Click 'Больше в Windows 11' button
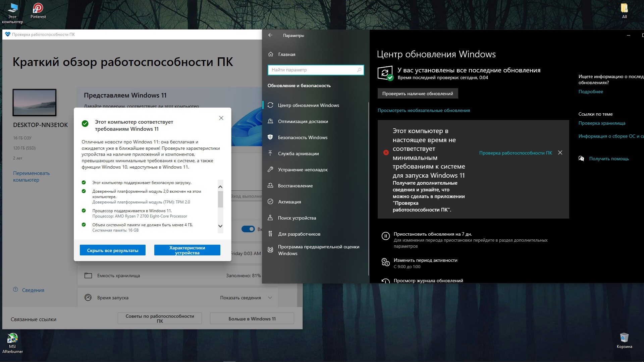This screenshot has height=362, width=644. tap(252, 318)
